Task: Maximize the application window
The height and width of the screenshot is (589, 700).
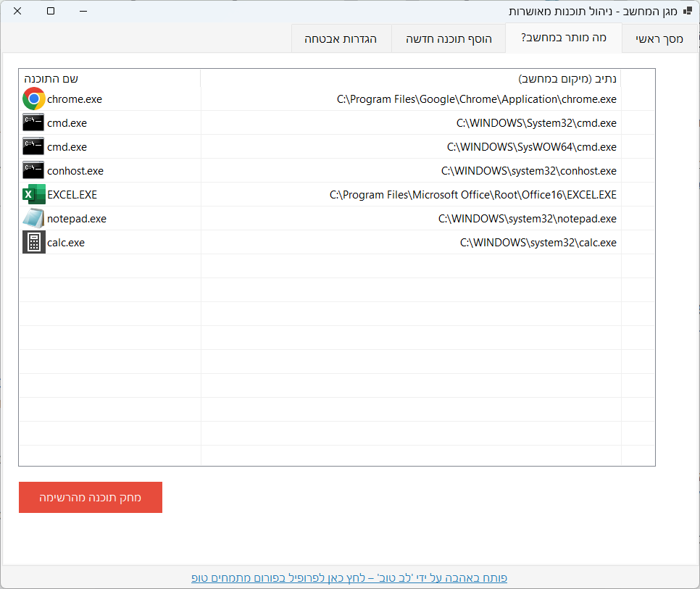Action: click(51, 12)
